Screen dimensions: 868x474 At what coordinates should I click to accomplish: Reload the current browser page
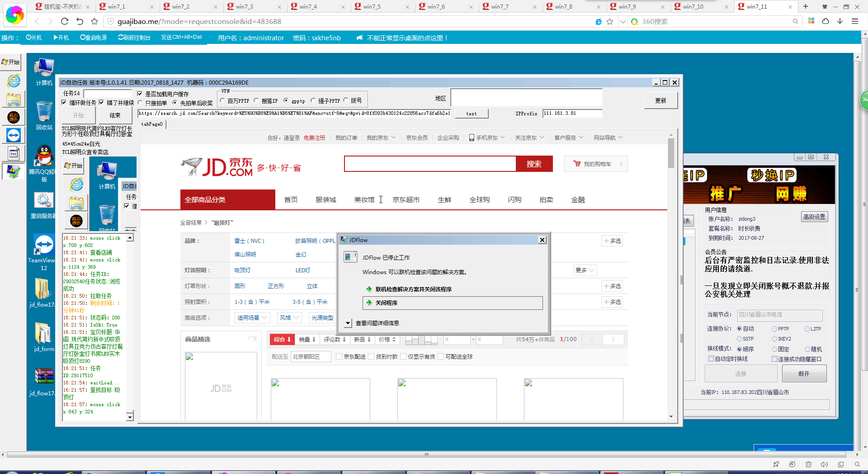tap(65, 21)
